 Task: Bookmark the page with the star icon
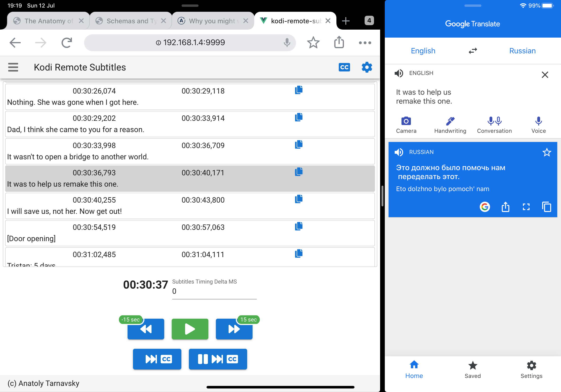tap(313, 43)
